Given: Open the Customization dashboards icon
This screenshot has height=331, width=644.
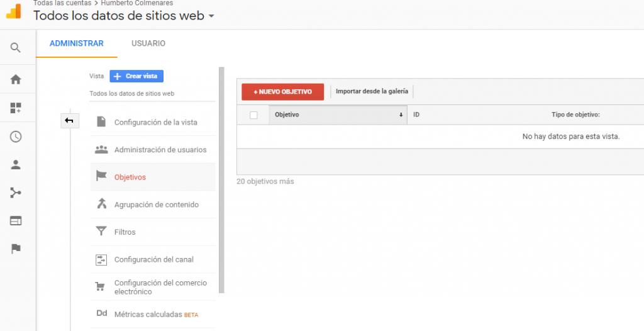Looking at the screenshot, I should click(x=16, y=108).
